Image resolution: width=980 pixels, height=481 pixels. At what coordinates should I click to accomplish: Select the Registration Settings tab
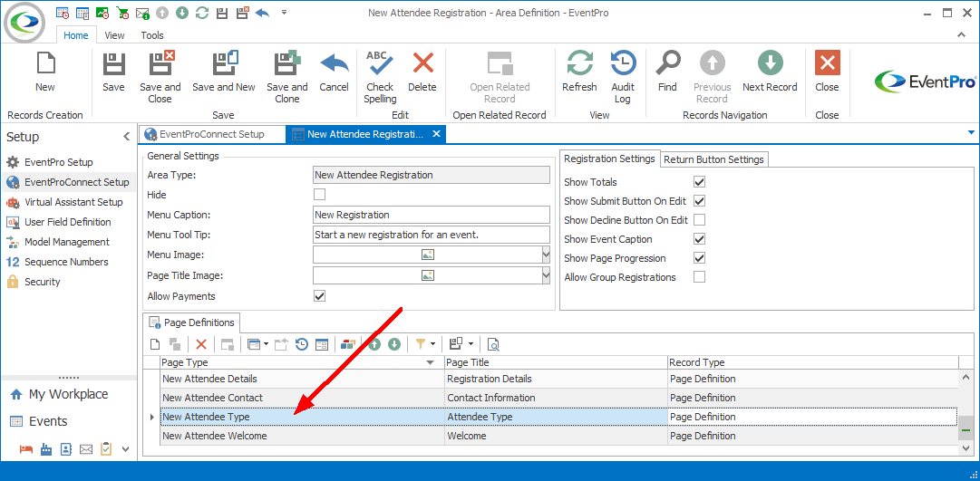coord(609,159)
